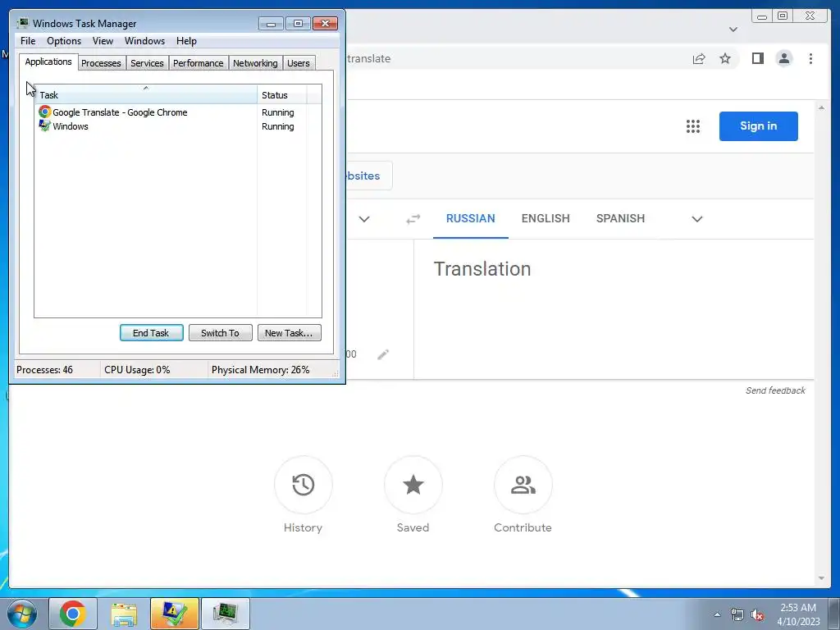Click the Running status of Google Chrome task

point(277,112)
